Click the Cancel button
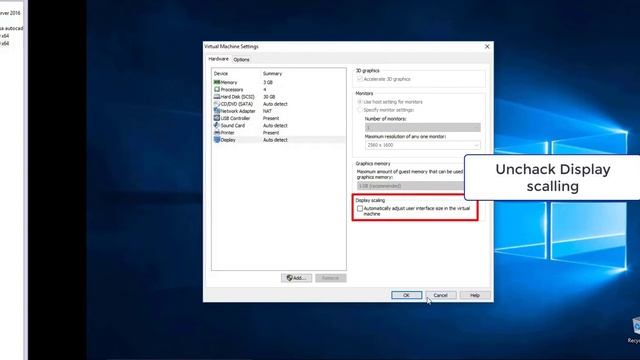This screenshot has width=640, height=360. point(440,295)
